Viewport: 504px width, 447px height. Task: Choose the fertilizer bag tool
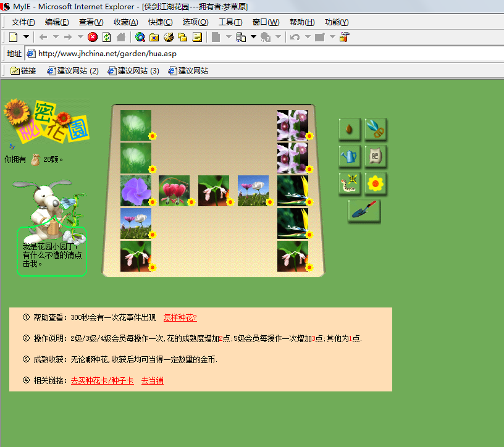coord(376,156)
